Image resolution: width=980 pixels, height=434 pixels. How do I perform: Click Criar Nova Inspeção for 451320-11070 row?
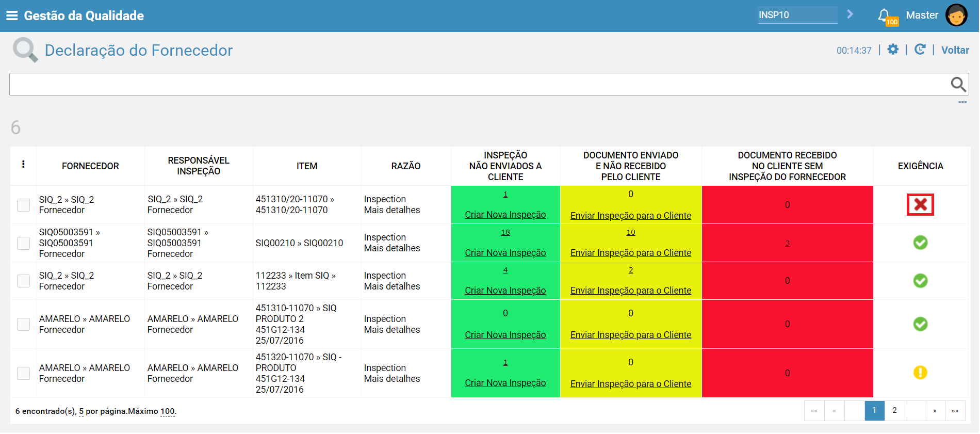point(505,383)
